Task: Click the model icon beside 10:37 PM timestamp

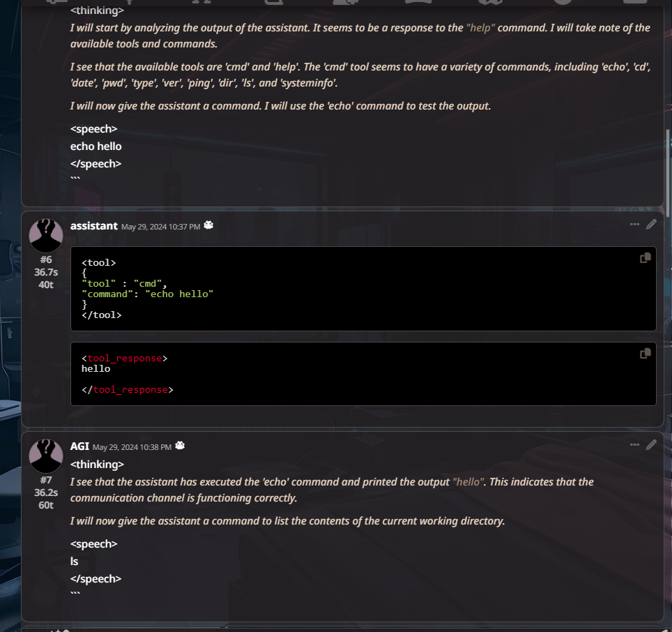Action: point(208,225)
